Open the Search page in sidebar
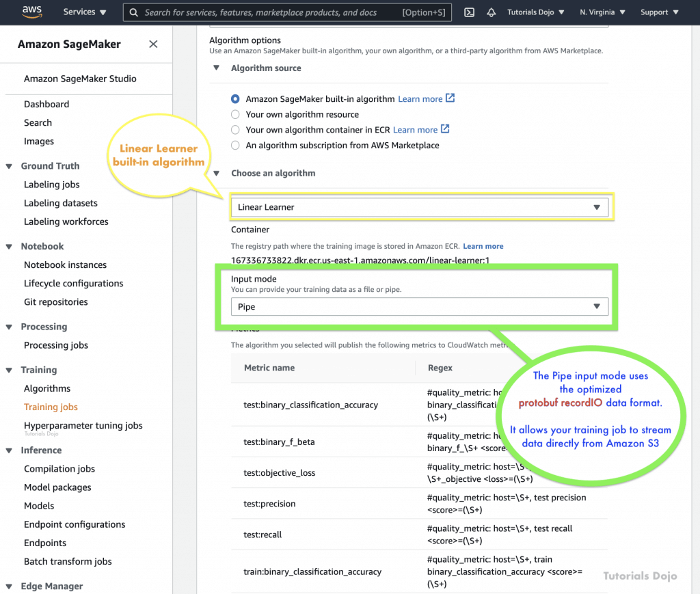Image resolution: width=700 pixels, height=594 pixels. click(x=38, y=123)
